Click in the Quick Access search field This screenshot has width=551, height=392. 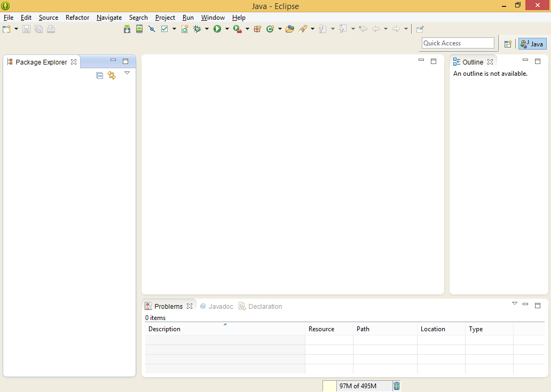click(x=458, y=43)
